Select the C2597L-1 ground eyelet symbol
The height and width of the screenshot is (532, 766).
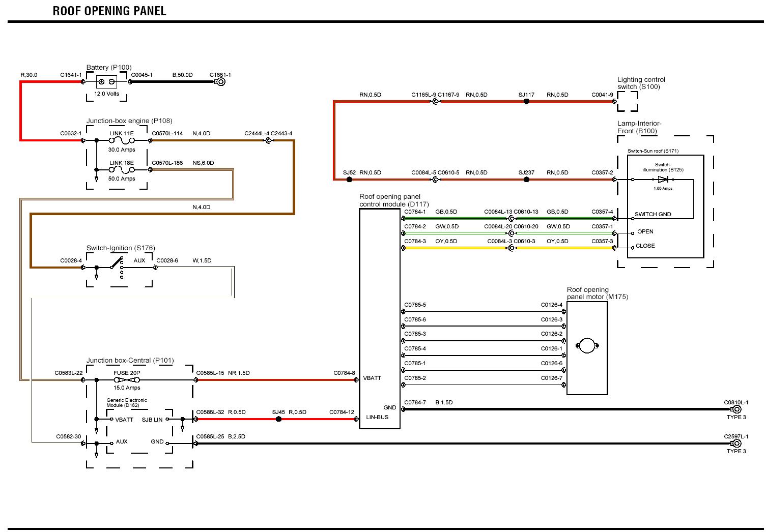pyautogui.click(x=736, y=444)
